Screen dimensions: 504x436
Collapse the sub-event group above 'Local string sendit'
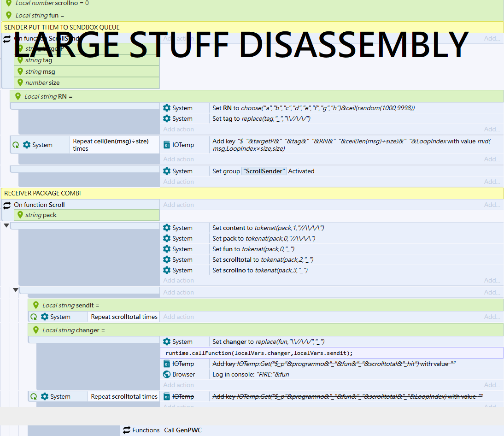(x=15, y=290)
